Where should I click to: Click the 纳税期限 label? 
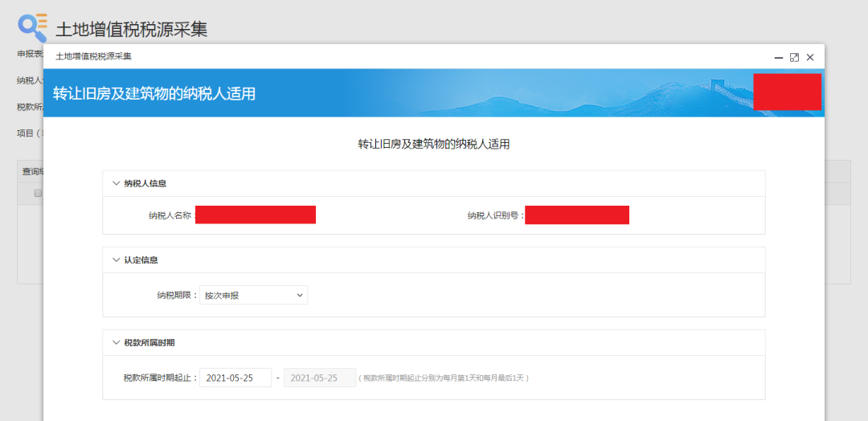(x=176, y=296)
